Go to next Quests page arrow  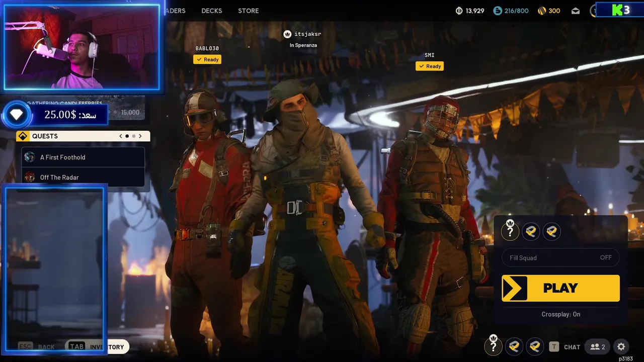tap(140, 136)
